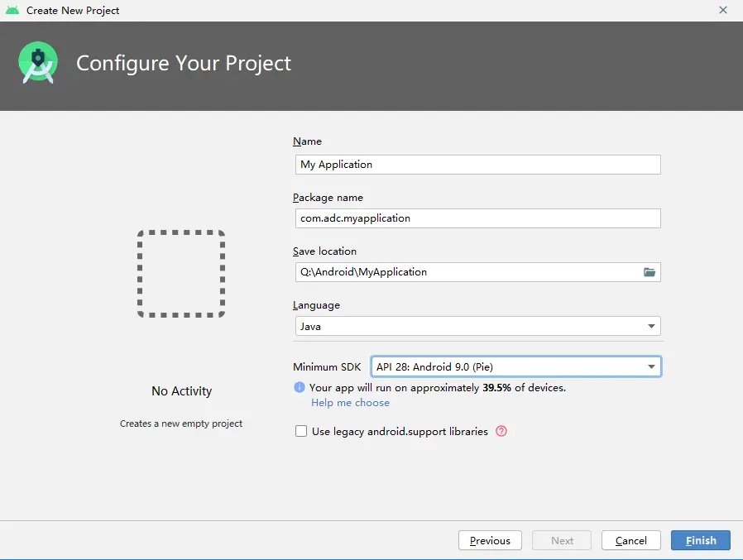Click the info icon beside device percentage
The image size is (743, 560).
(x=300, y=387)
